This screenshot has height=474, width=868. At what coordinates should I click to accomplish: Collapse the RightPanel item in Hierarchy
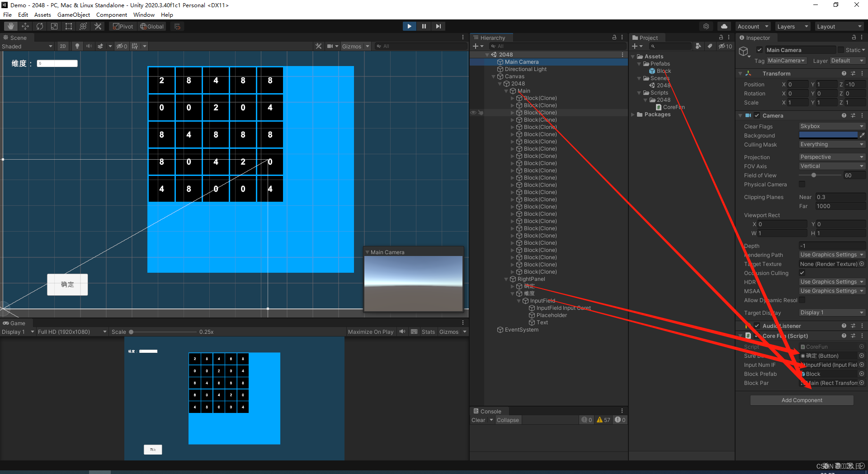coord(506,279)
